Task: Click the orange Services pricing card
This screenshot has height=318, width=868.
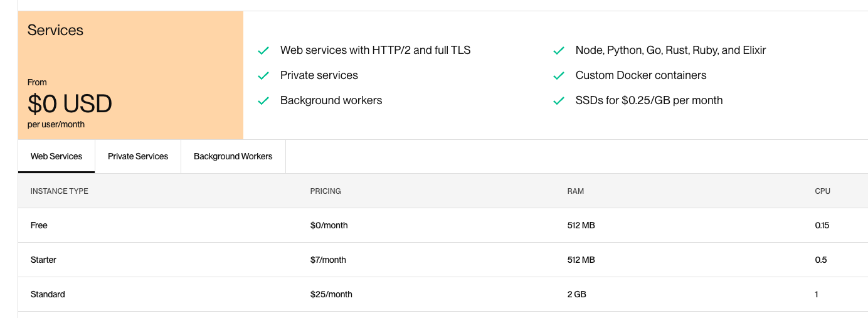Action: click(x=130, y=75)
